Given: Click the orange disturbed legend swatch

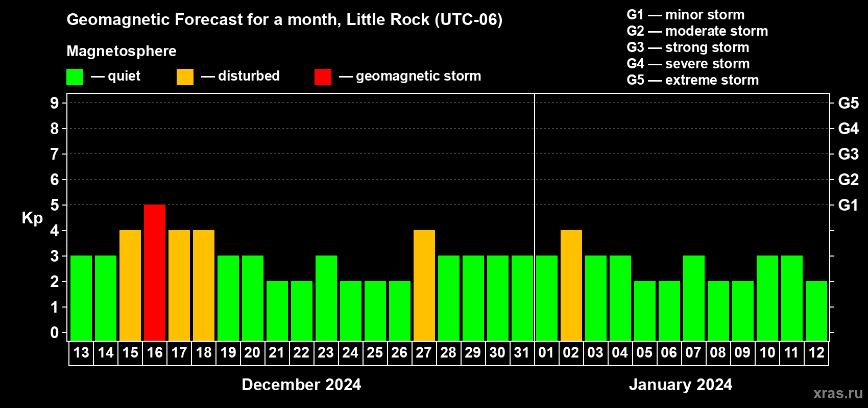Looking at the screenshot, I should point(185,77).
